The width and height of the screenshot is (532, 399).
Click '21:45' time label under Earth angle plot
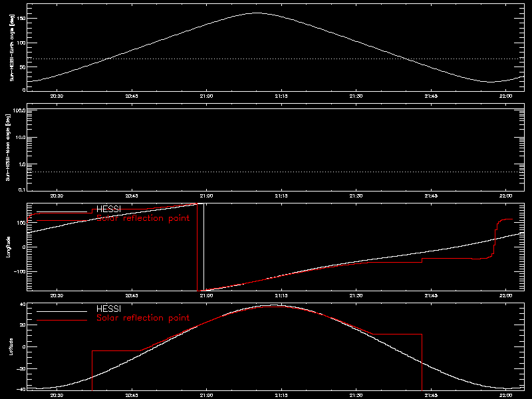(431, 96)
